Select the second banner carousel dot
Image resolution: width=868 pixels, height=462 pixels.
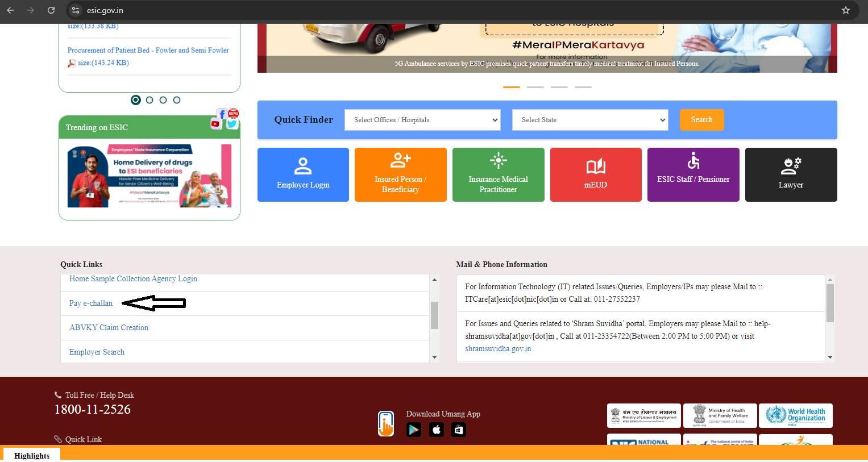point(534,87)
